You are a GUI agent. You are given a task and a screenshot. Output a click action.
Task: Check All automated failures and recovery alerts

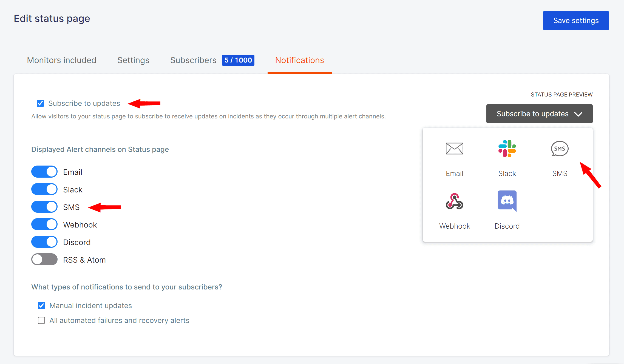41,320
